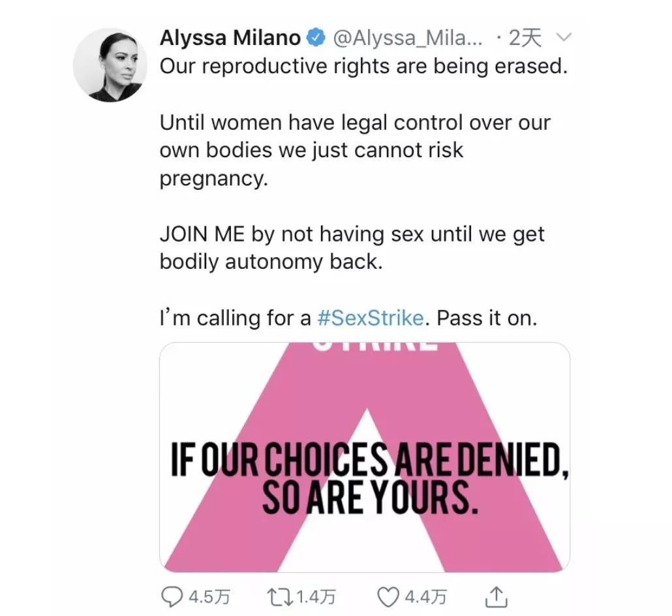Click the retweet arrows icon

[x=280, y=596]
